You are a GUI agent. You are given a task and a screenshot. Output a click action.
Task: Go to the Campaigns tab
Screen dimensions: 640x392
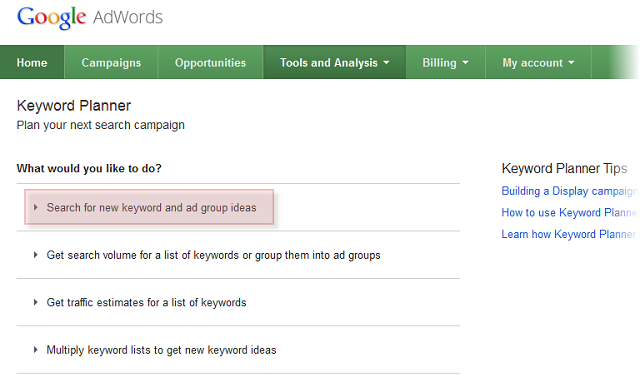tap(111, 62)
